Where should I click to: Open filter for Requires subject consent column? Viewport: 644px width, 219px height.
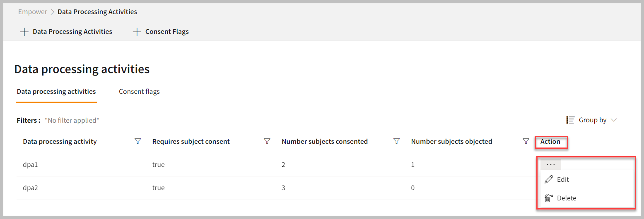click(267, 141)
